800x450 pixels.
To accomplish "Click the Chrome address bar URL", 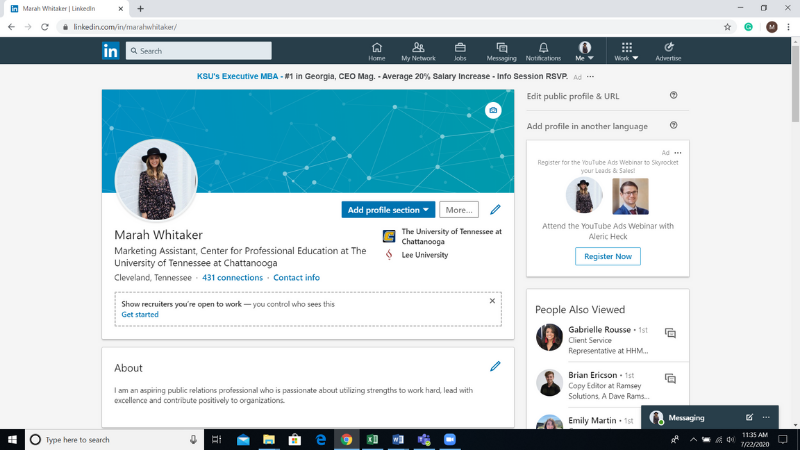I will (x=125, y=27).
